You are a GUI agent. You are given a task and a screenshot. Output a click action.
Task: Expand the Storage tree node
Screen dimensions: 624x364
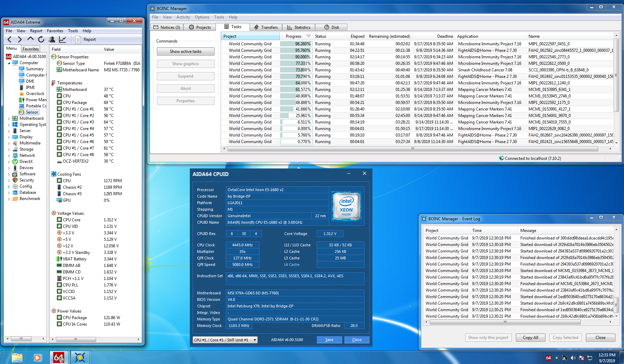[9, 149]
